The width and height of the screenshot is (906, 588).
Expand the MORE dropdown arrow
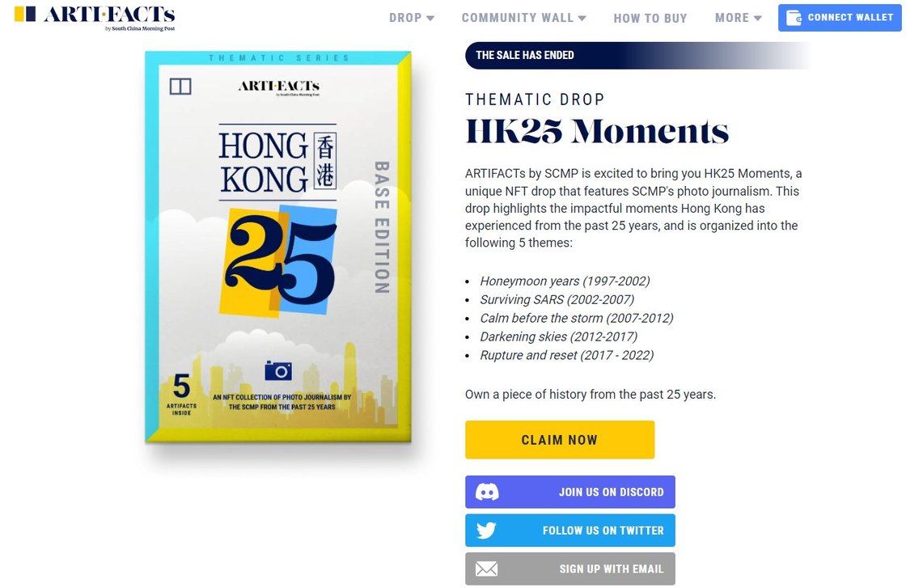click(x=757, y=19)
